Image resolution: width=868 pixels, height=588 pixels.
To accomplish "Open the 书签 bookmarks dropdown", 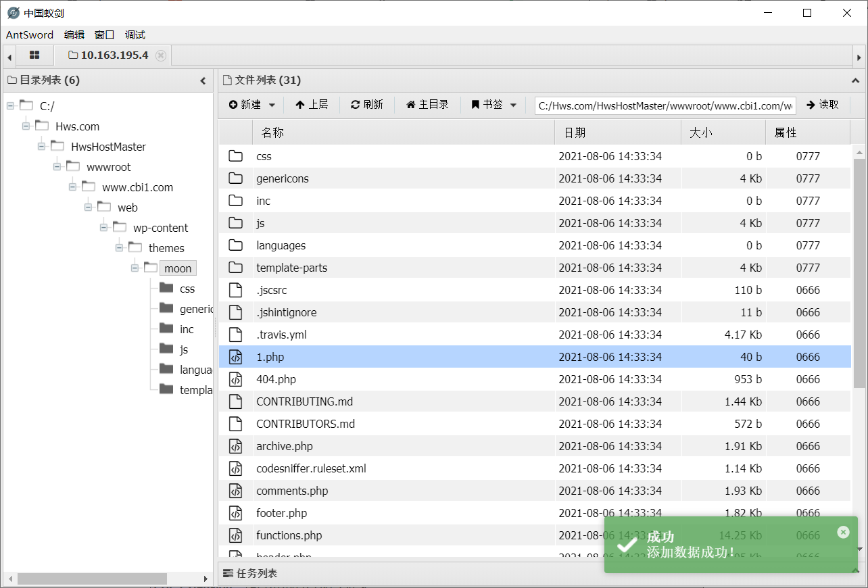I will point(494,105).
